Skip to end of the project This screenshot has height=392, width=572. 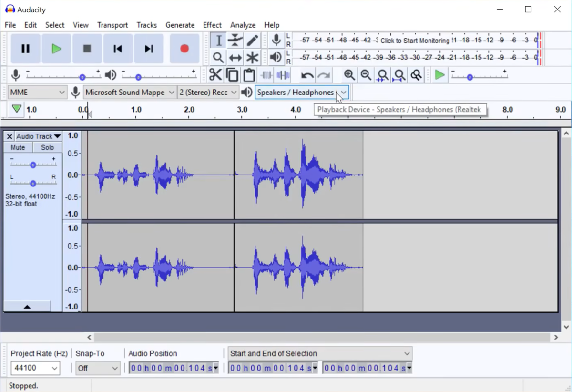(149, 49)
